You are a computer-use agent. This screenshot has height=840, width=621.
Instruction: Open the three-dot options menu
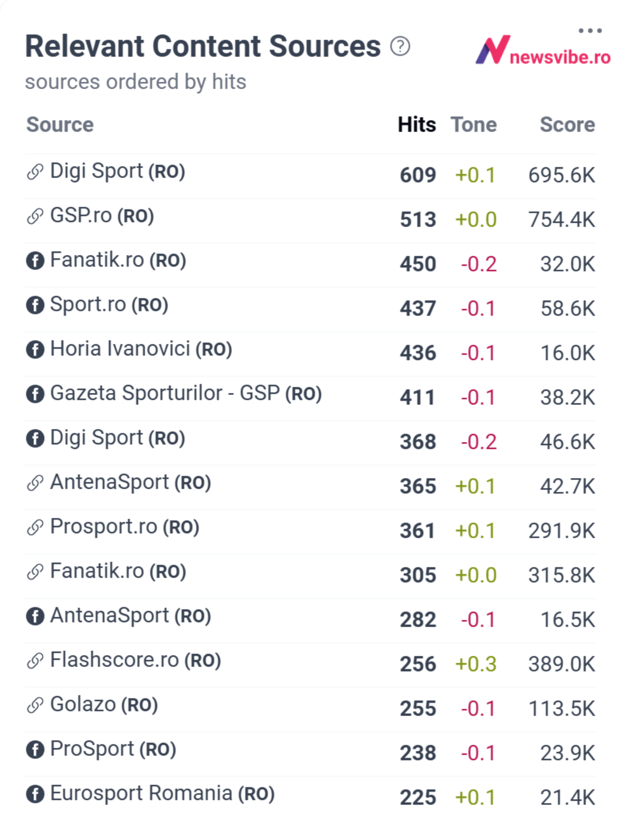[590, 31]
